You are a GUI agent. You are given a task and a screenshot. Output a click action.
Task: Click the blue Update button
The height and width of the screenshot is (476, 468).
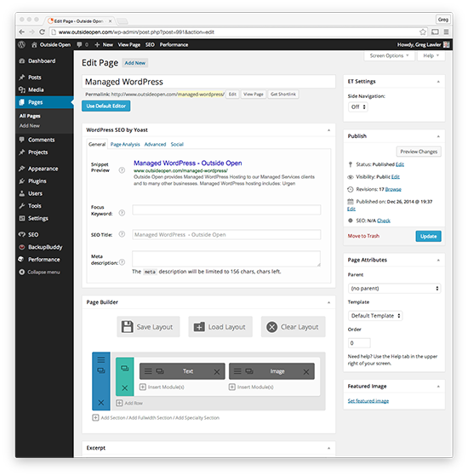point(428,236)
